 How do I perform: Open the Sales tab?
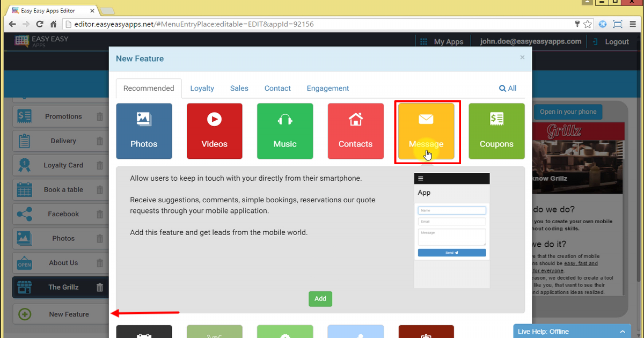[239, 89]
